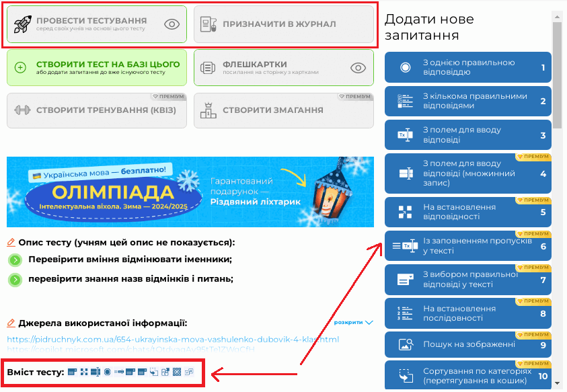The height and width of the screenshot is (392, 567).
Task: Click the Вміст тесту label
Action: point(36,372)
